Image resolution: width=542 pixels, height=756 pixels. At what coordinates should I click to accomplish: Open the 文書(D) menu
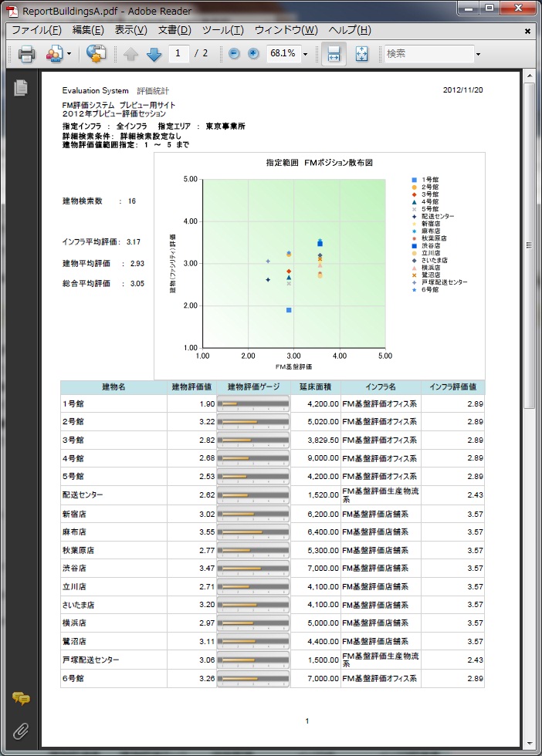click(x=174, y=30)
